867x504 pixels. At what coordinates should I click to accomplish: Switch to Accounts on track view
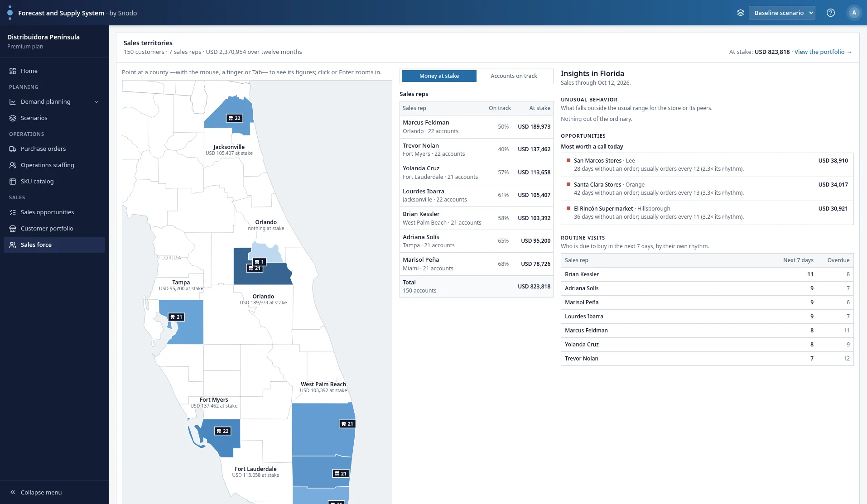coord(514,76)
